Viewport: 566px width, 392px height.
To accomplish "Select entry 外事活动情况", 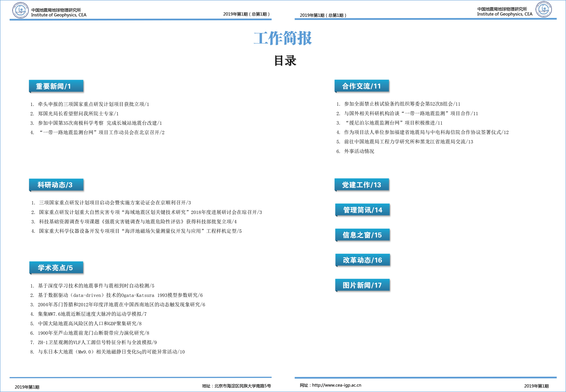I will pyautogui.click(x=359, y=151).
